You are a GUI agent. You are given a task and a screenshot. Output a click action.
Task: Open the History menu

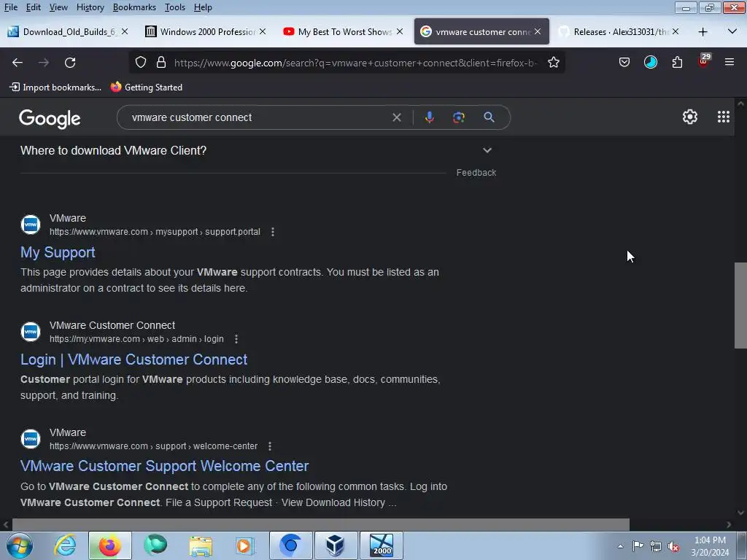point(90,7)
